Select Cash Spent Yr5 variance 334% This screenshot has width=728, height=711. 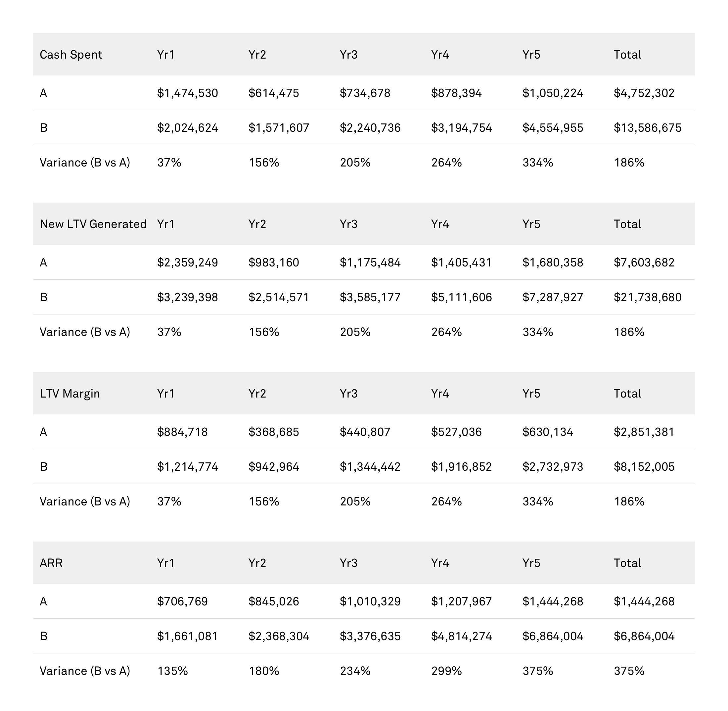(x=538, y=163)
